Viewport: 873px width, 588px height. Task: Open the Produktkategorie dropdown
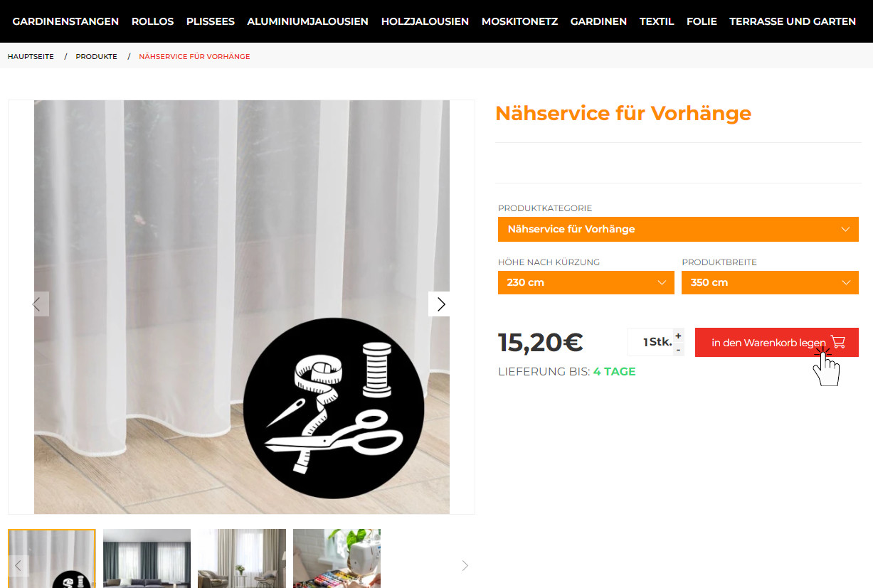tap(678, 229)
